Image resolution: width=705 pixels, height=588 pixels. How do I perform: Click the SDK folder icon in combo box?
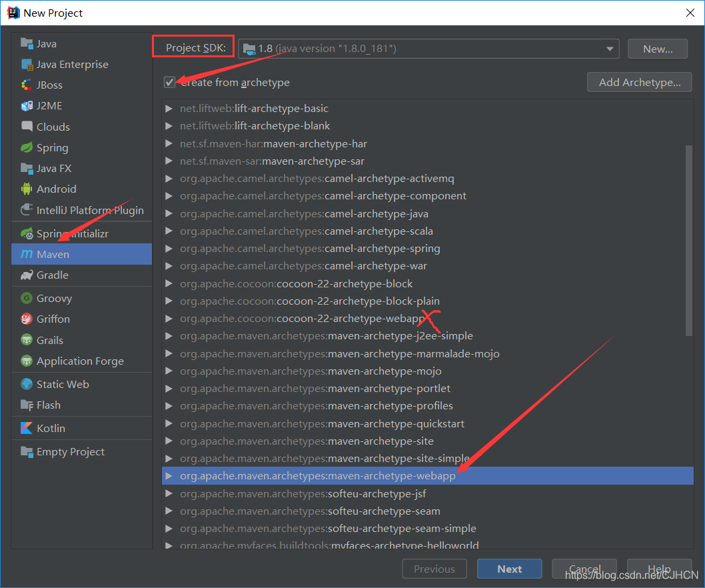pyautogui.click(x=249, y=49)
